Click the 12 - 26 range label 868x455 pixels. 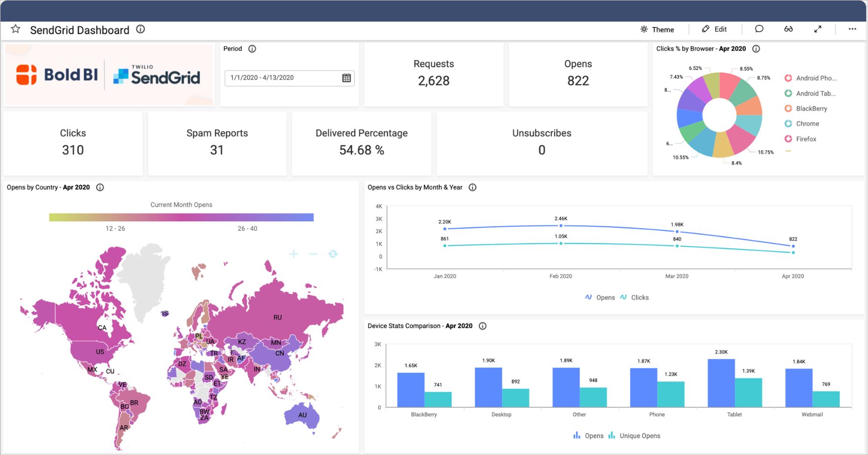(x=115, y=229)
